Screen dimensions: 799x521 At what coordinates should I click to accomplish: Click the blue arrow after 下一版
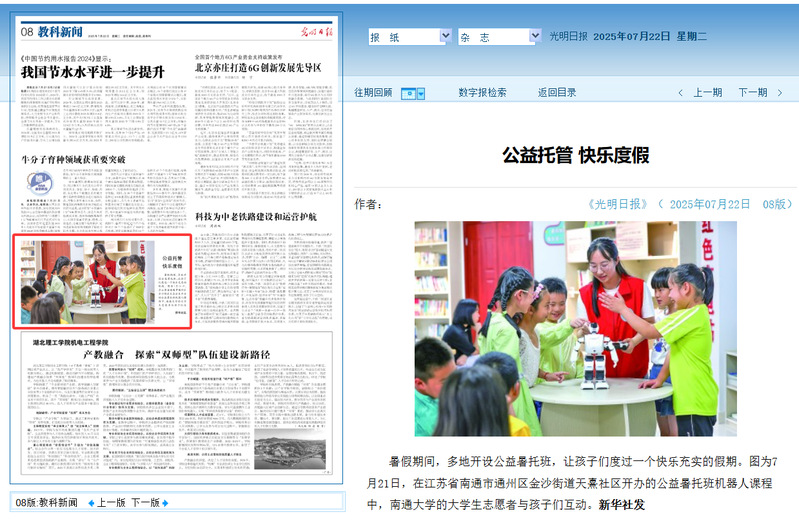(x=166, y=502)
